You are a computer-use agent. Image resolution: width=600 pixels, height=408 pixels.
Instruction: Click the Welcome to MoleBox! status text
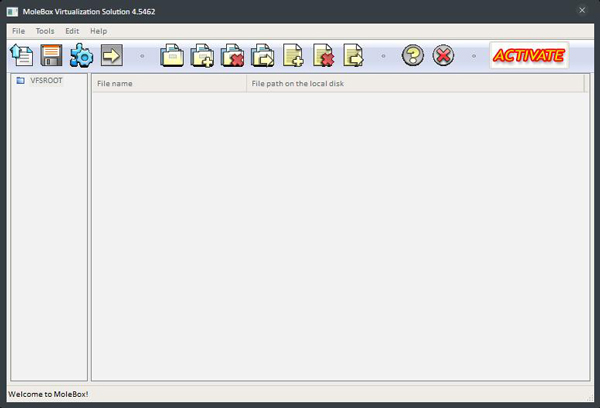(x=48, y=394)
